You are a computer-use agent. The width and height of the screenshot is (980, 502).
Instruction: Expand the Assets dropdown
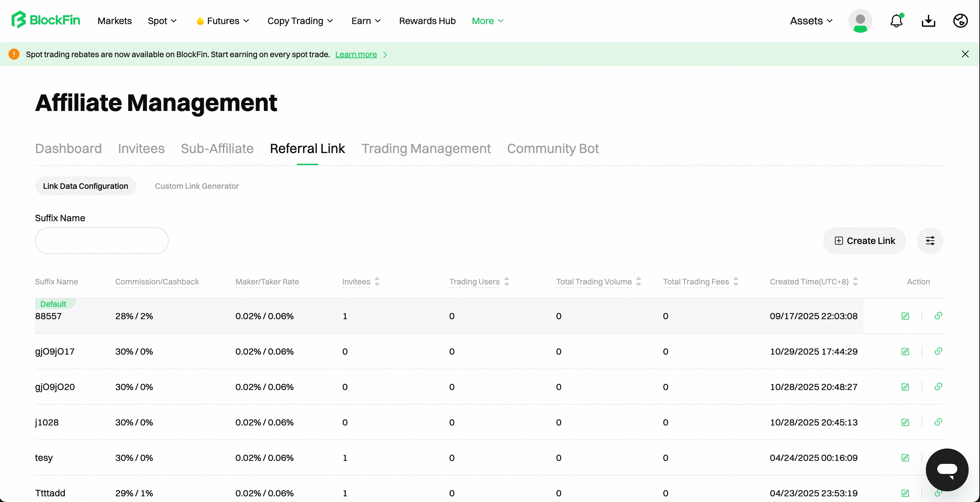(811, 21)
